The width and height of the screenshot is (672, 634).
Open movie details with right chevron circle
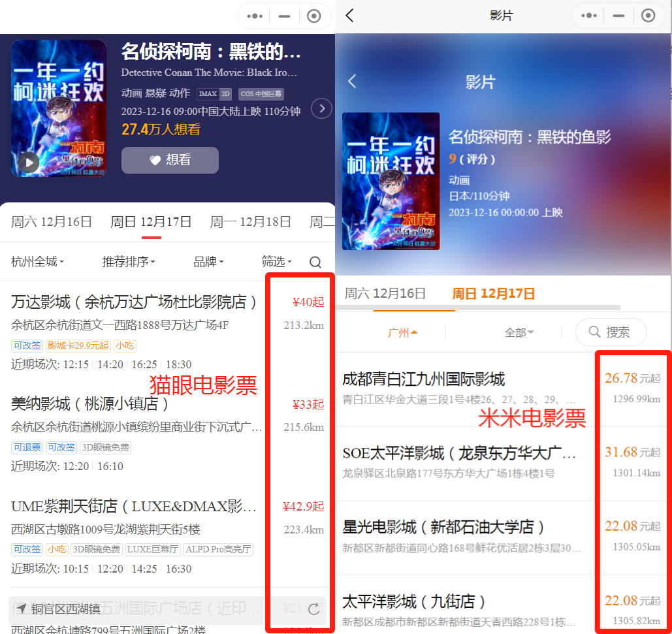point(321,109)
